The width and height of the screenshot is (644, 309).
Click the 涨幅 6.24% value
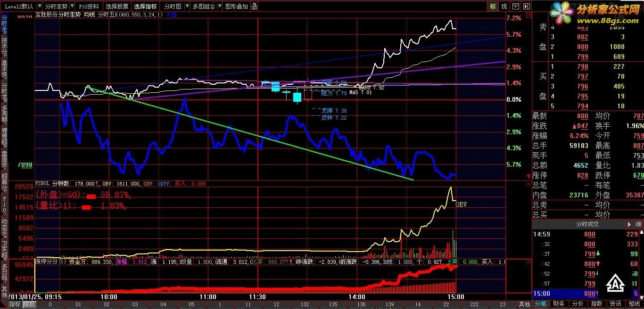579,136
